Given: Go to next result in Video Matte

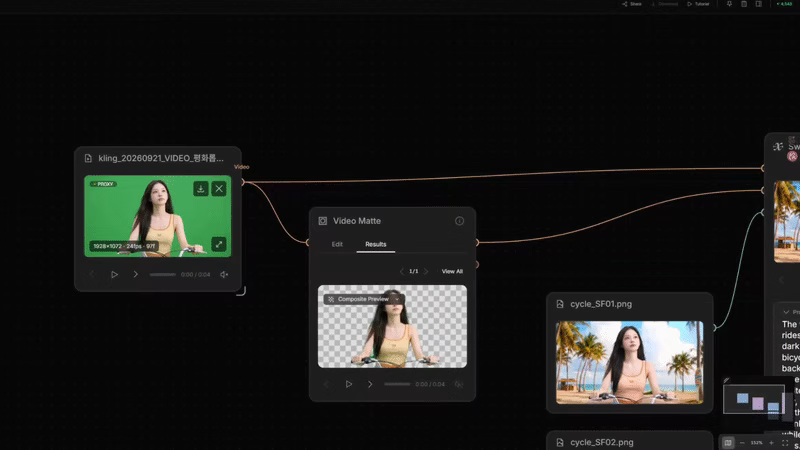Looking at the screenshot, I should click(426, 271).
